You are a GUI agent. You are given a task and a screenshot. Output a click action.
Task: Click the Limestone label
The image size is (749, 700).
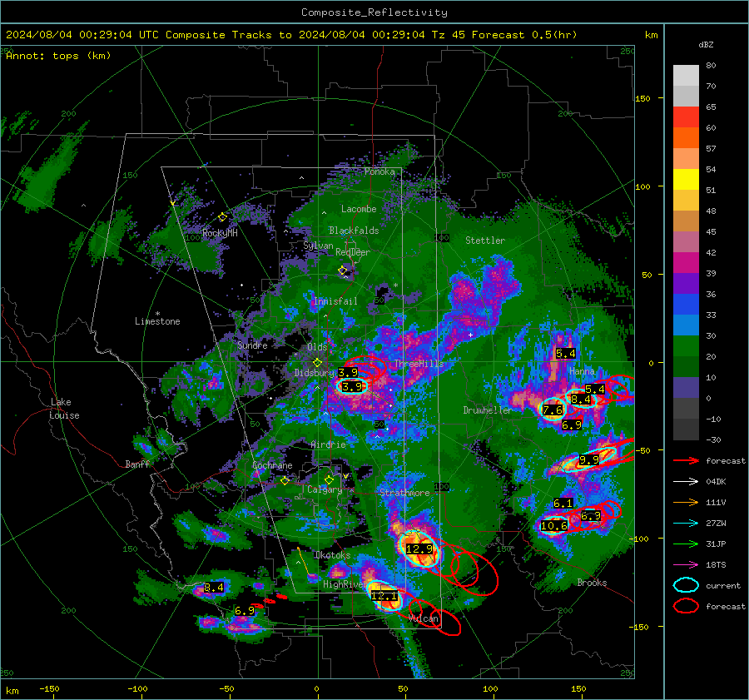157,321
